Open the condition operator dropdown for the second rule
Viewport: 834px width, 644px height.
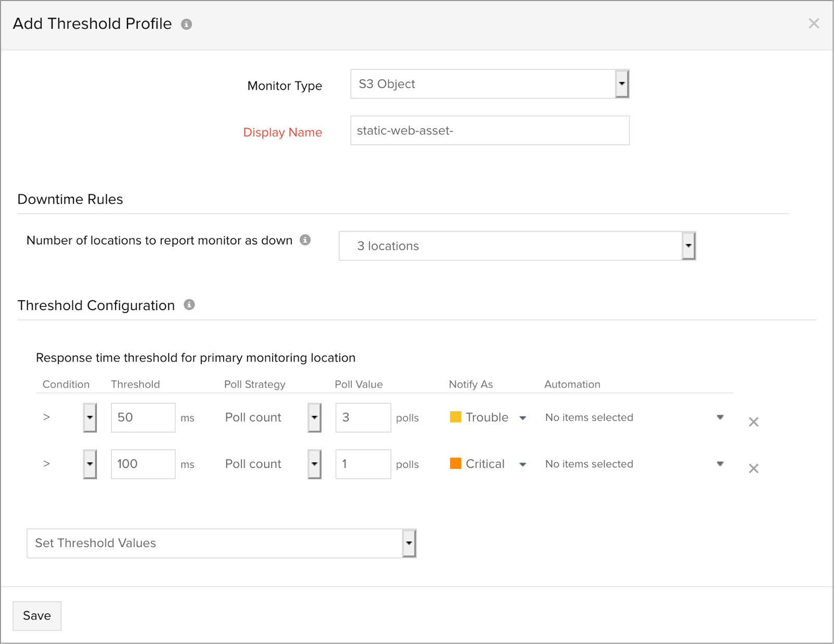click(x=89, y=464)
